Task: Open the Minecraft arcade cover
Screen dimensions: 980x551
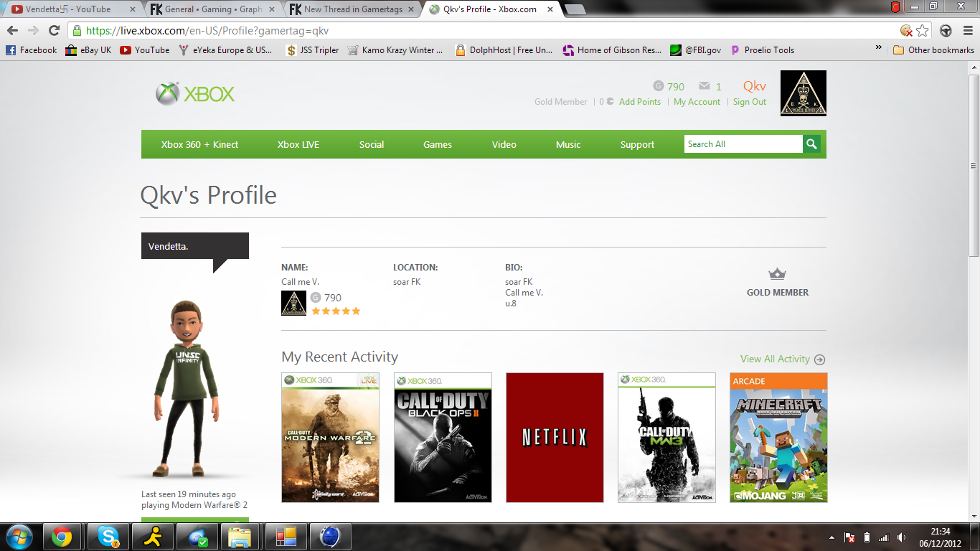Action: point(778,438)
